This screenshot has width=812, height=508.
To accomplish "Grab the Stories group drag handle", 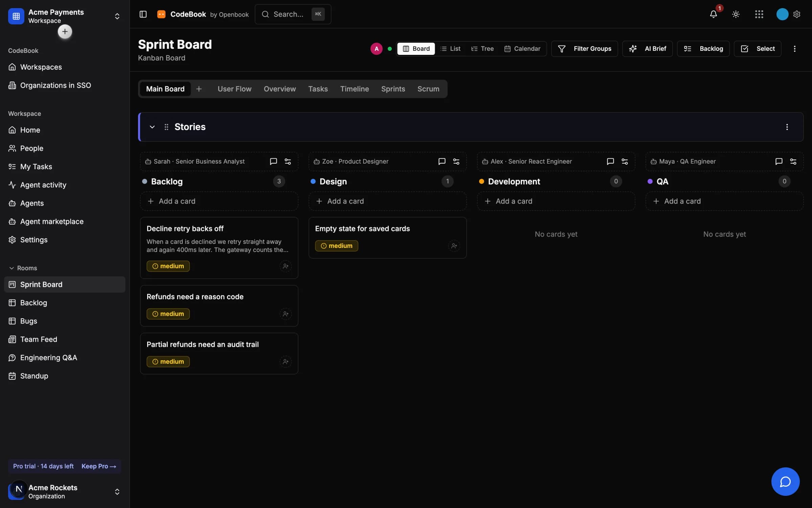I will (166, 127).
